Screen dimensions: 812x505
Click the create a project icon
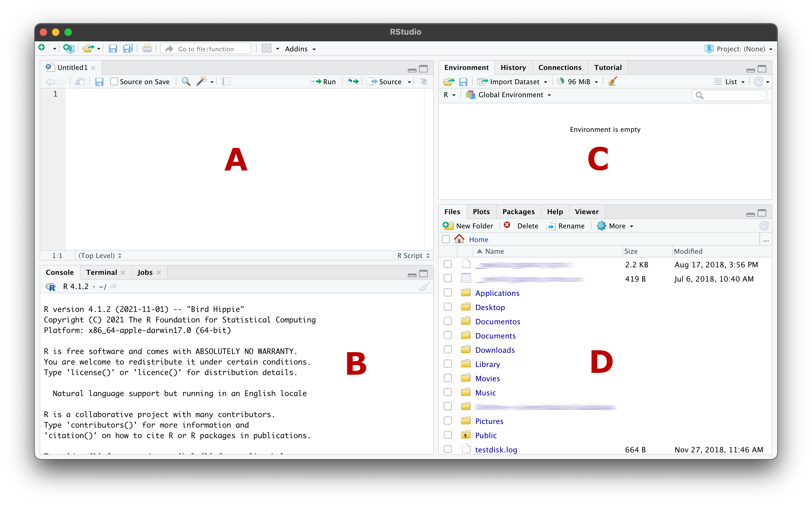coord(69,49)
